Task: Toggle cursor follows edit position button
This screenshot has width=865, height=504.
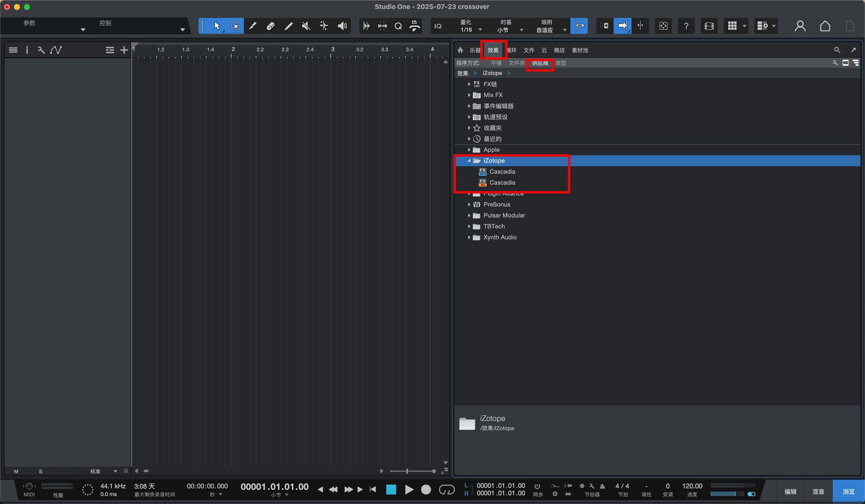Action: click(640, 26)
